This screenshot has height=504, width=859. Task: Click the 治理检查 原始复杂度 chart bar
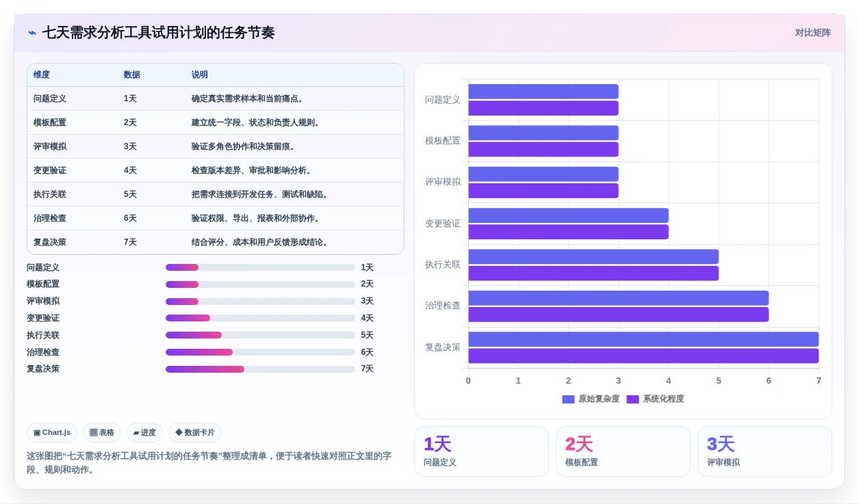618,298
